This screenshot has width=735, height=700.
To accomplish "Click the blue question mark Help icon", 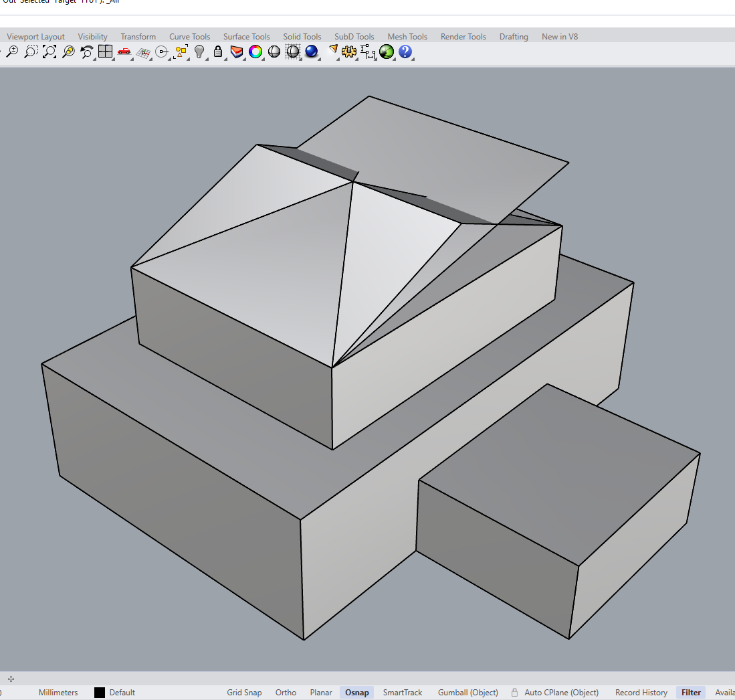I will pos(405,52).
